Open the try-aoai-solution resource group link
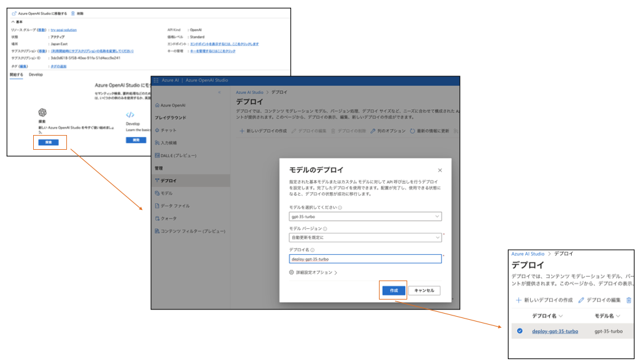This screenshot has height=364, width=640. coord(64,30)
